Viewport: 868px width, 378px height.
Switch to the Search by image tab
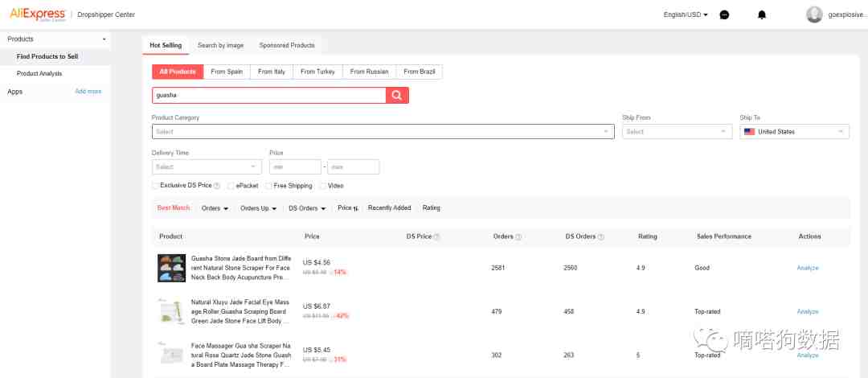click(220, 46)
